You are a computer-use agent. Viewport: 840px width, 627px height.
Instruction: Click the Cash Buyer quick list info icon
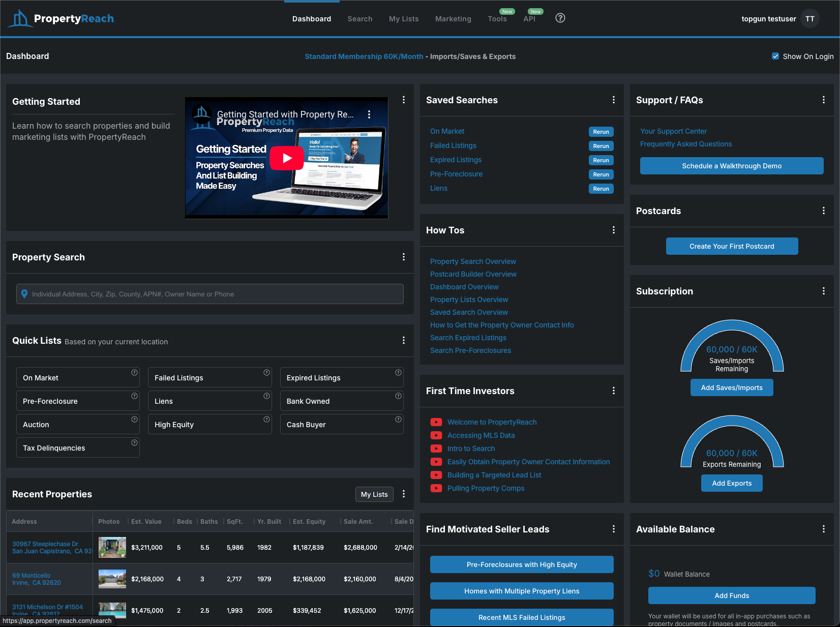pyautogui.click(x=398, y=420)
